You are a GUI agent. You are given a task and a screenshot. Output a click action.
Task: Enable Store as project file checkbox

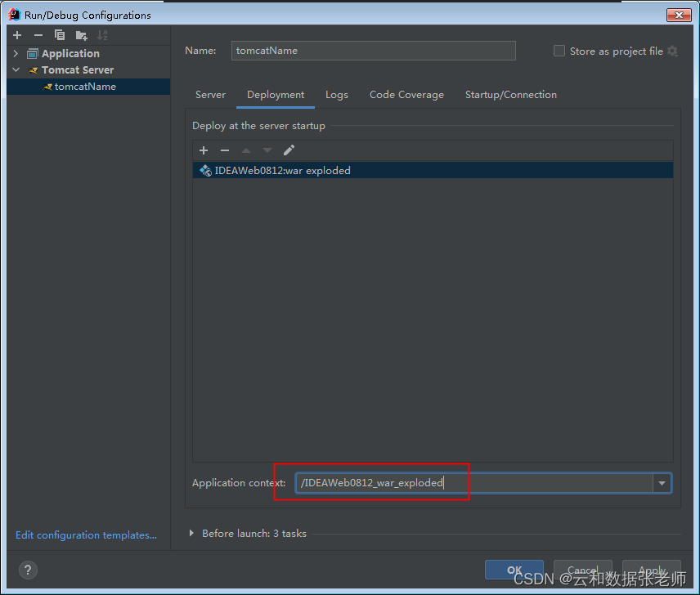click(559, 51)
